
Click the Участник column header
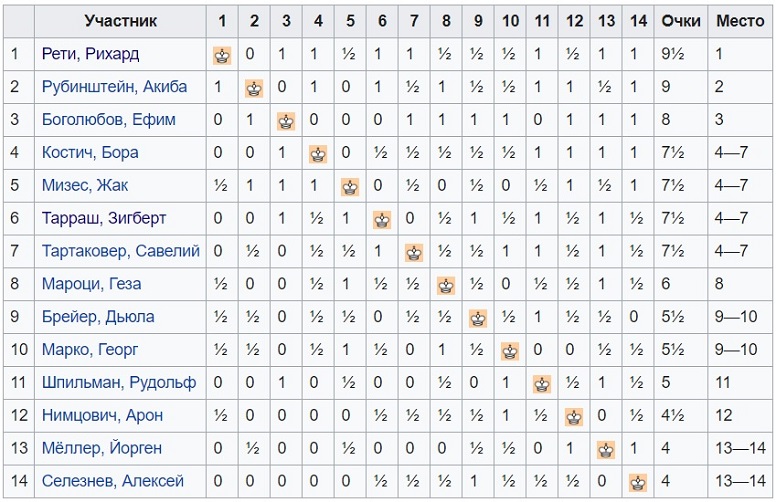[120, 21]
